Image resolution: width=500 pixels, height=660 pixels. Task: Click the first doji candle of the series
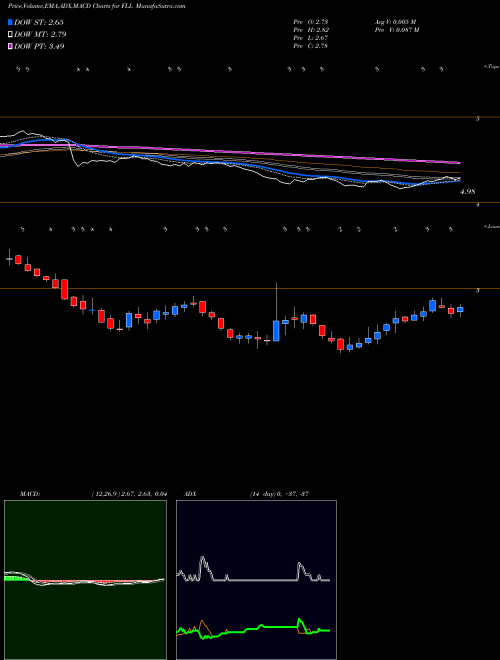9,259
